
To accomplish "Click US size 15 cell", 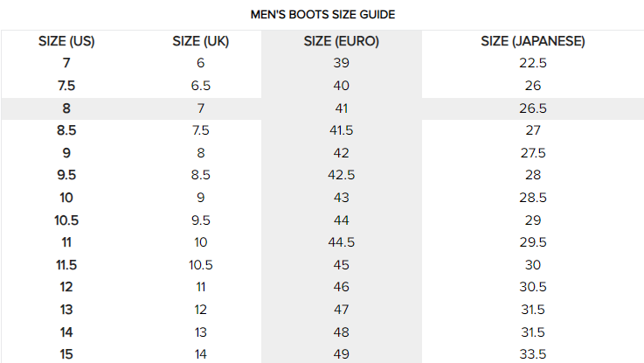I will tap(66, 353).
